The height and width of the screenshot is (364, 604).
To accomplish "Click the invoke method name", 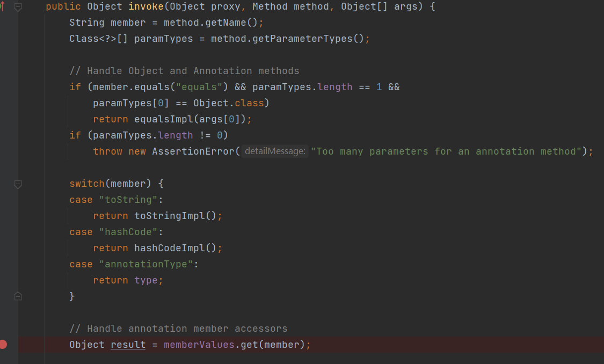I will 146,6.
